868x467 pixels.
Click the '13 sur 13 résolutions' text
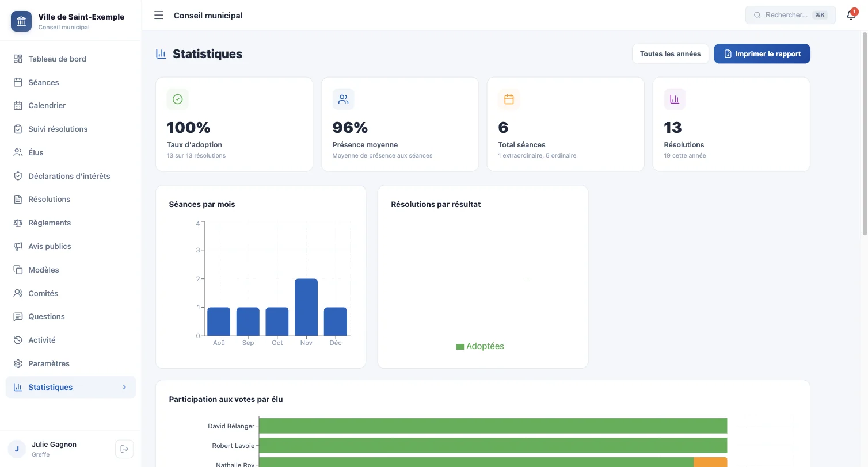coord(196,156)
